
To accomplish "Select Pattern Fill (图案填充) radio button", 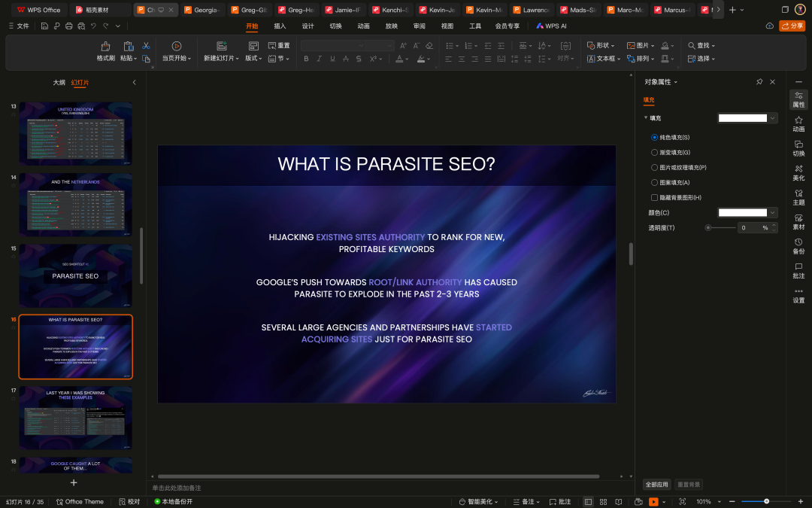I will click(654, 182).
